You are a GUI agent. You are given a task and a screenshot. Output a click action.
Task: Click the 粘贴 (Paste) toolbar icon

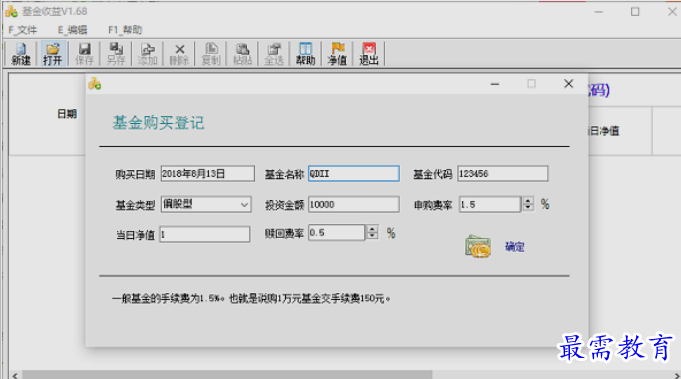point(243,54)
